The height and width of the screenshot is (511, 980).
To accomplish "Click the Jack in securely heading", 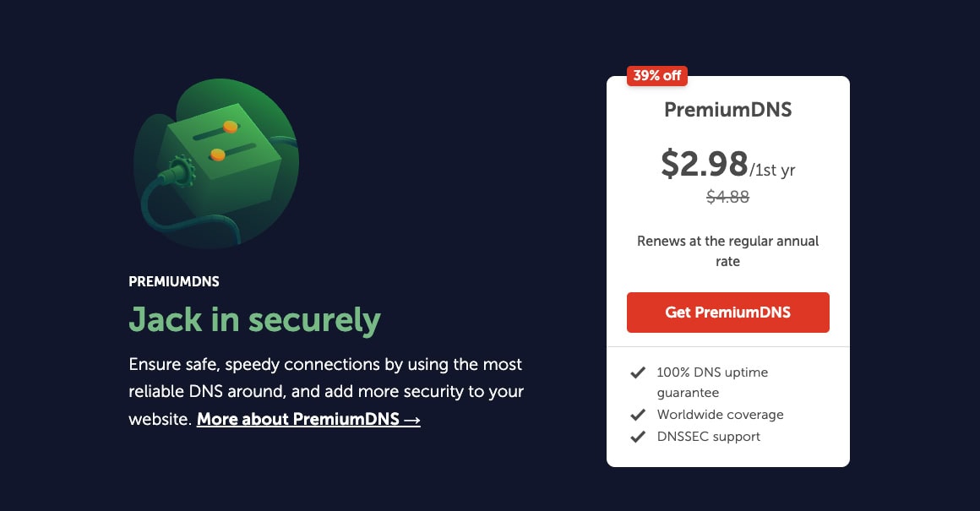I will pyautogui.click(x=254, y=320).
